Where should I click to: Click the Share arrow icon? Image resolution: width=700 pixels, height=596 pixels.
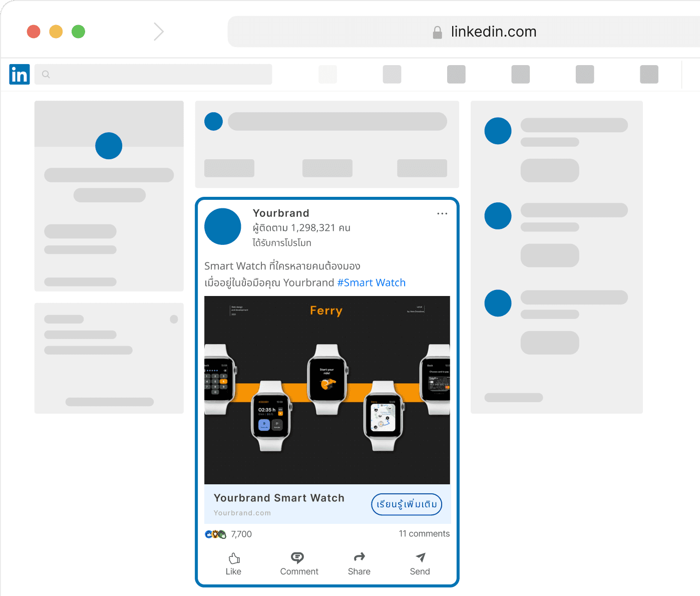359,557
